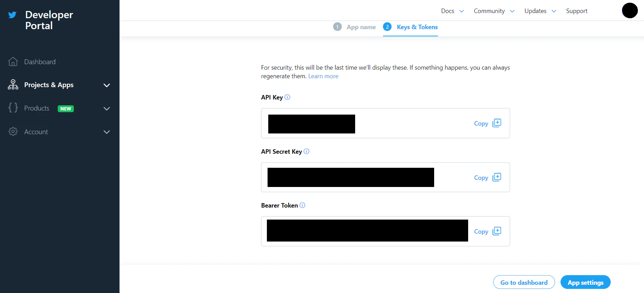
Task: Expand the Projects & Apps section
Action: tap(107, 85)
